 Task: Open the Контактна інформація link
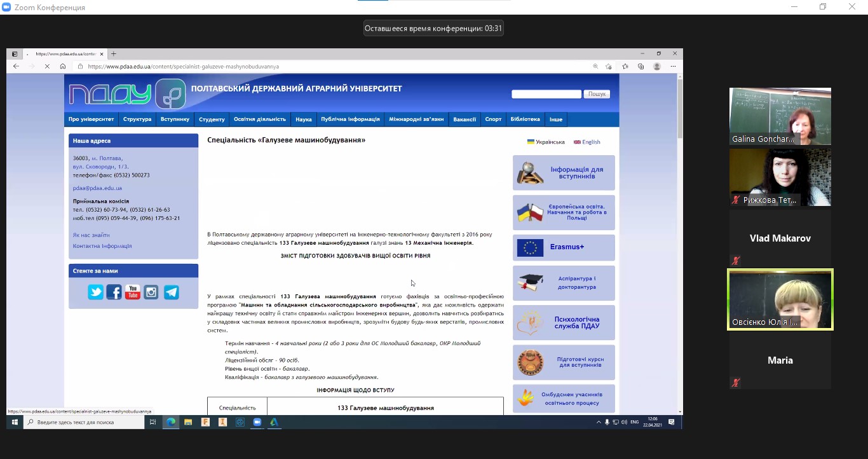102,246
